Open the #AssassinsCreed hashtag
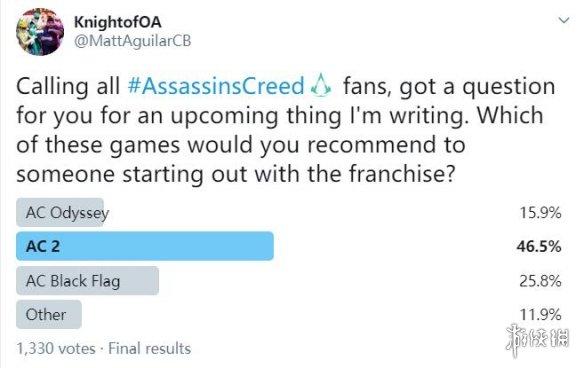Image resolution: width=584 pixels, height=368 pixels. click(x=216, y=86)
